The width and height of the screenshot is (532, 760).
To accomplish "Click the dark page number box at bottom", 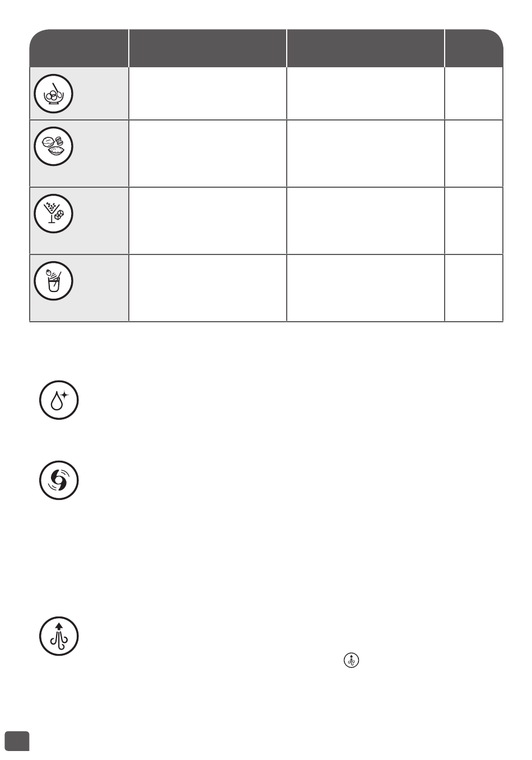I will point(17,741).
